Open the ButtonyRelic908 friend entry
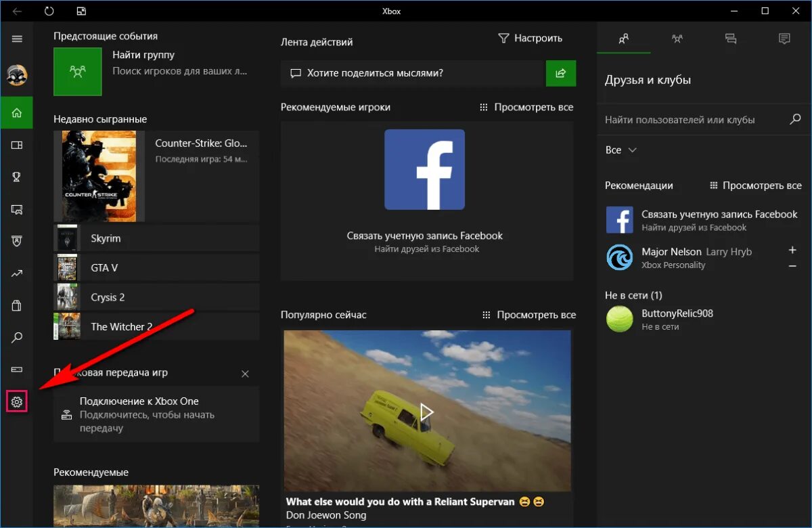Image resolution: width=812 pixels, height=528 pixels. [704, 320]
